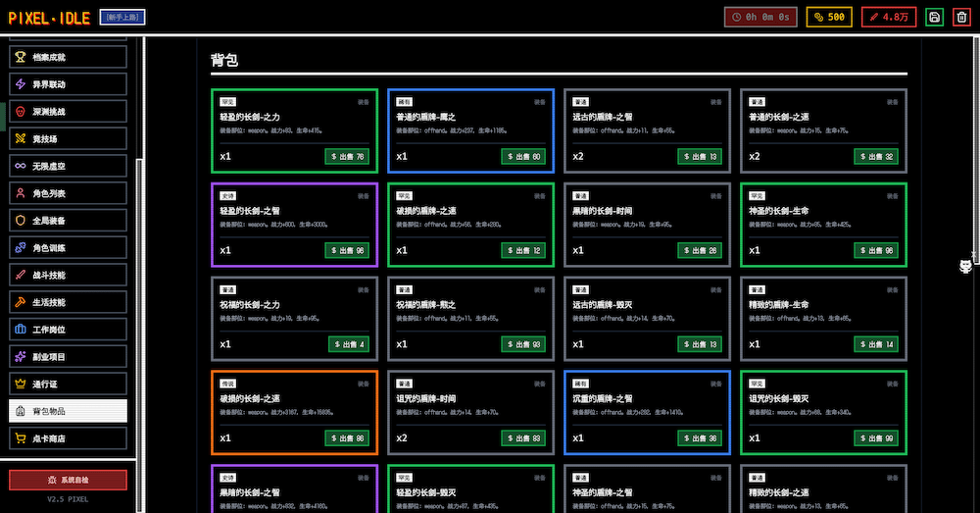
Task: Click the gold coins 500 counter
Action: (829, 17)
